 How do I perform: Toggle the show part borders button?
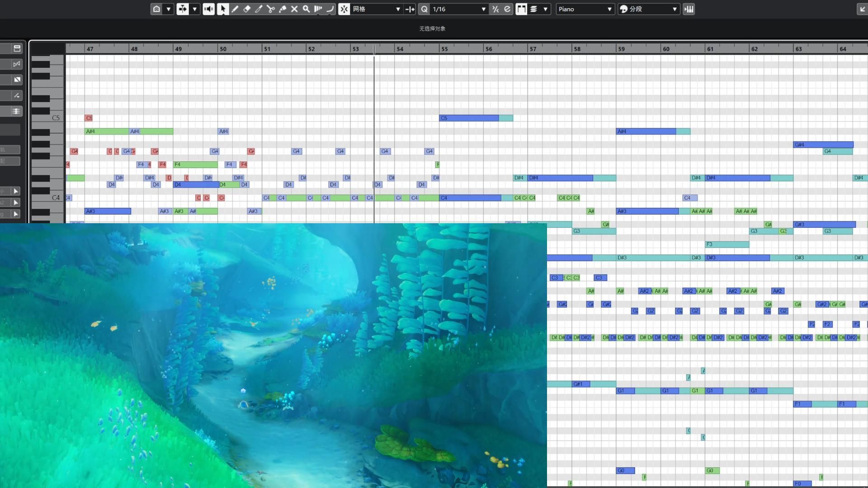tap(521, 9)
